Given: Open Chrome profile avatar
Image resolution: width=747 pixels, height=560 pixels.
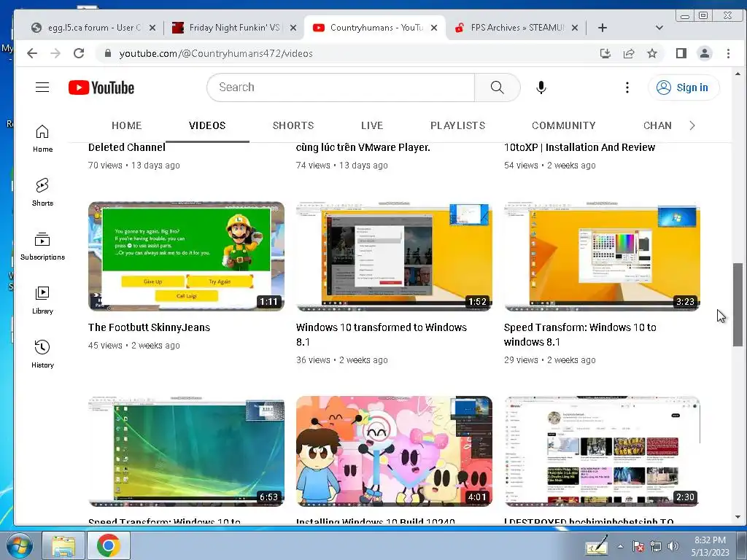Looking at the screenshot, I should (705, 53).
